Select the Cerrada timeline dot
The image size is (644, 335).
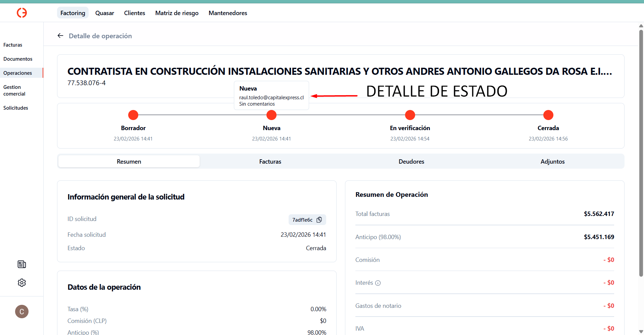(x=548, y=115)
